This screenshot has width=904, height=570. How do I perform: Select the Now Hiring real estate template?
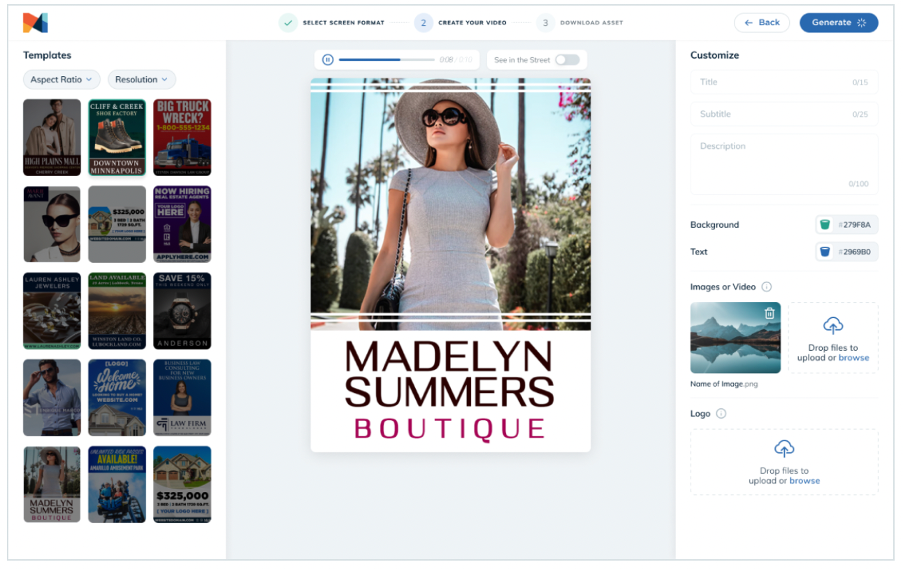point(182,224)
